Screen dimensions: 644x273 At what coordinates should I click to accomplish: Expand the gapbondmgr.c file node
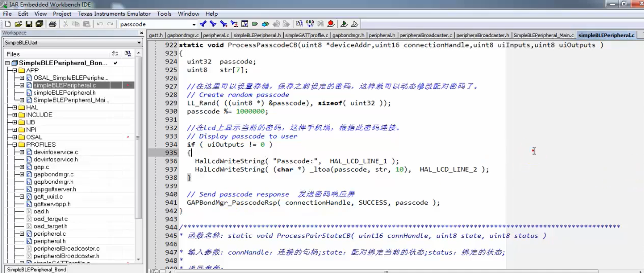(x=22, y=174)
